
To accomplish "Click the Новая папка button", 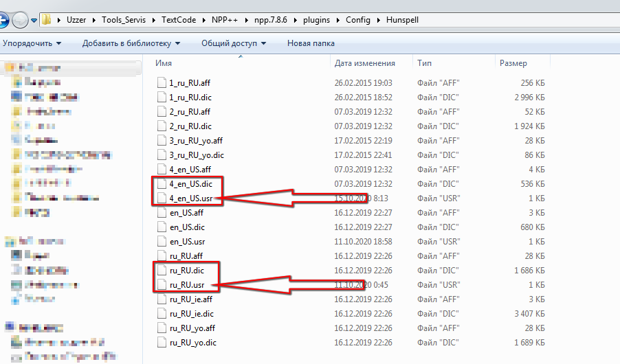I will (311, 43).
